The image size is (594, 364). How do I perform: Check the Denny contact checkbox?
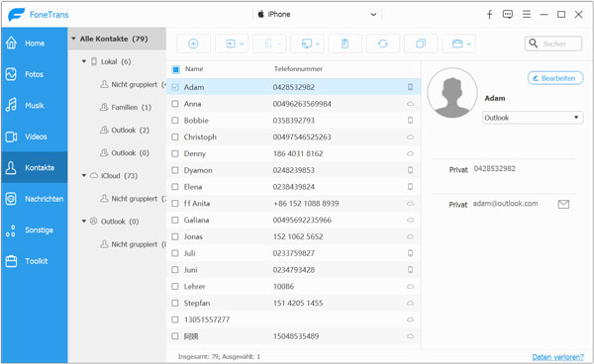[x=175, y=153]
